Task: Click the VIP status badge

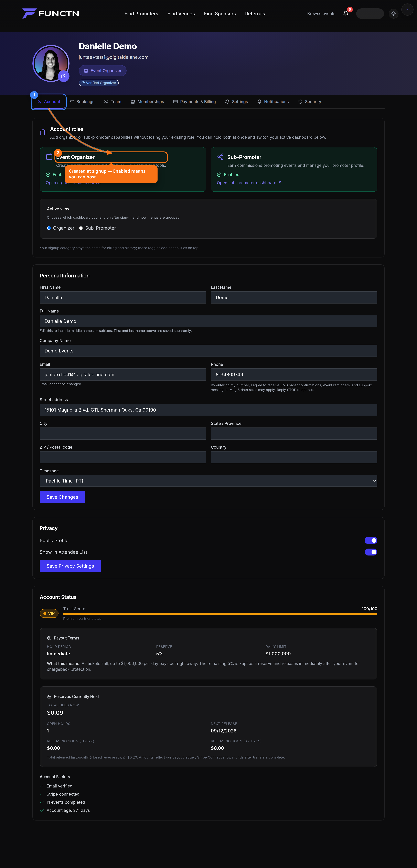Action: point(49,613)
